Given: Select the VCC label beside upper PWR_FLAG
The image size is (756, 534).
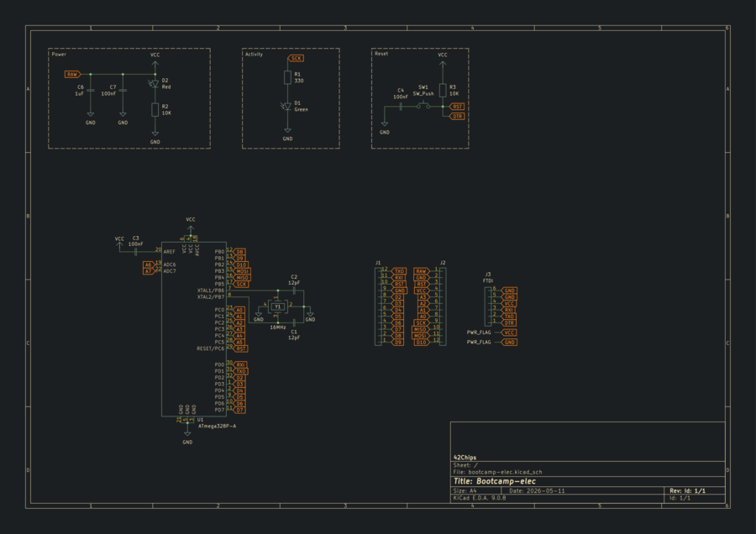Looking at the screenshot, I should (509, 332).
